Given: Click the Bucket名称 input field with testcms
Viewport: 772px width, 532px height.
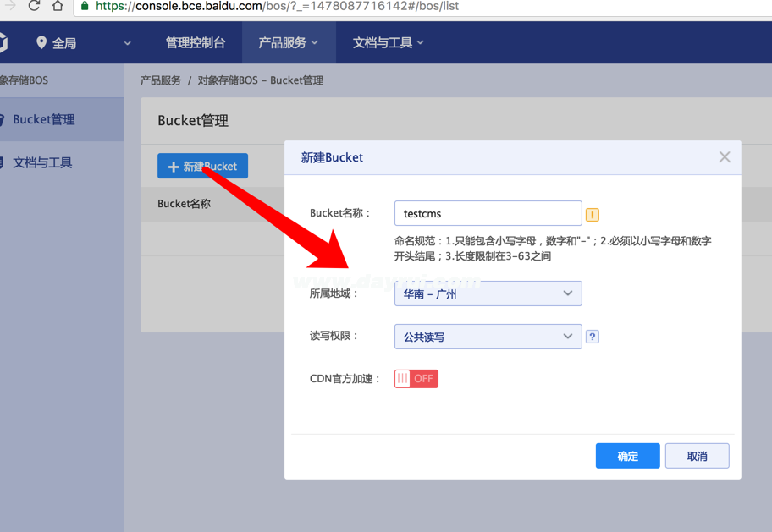Looking at the screenshot, I should pos(488,213).
